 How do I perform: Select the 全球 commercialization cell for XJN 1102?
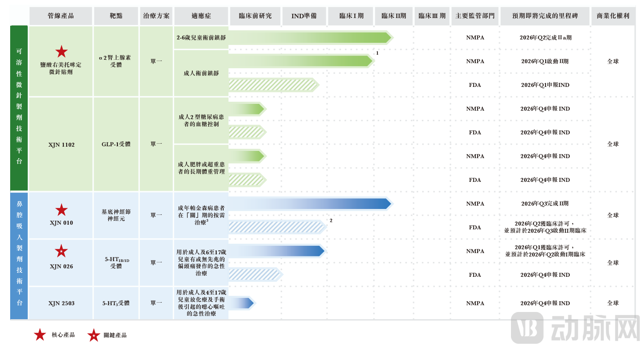point(613,144)
